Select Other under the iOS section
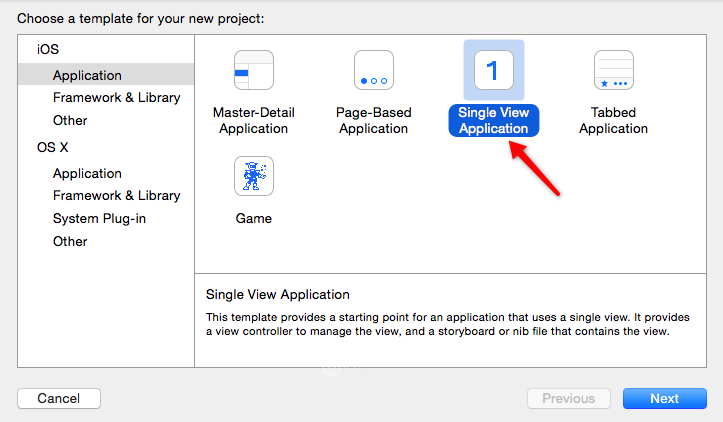The height and width of the screenshot is (422, 723). pyautogui.click(x=70, y=120)
